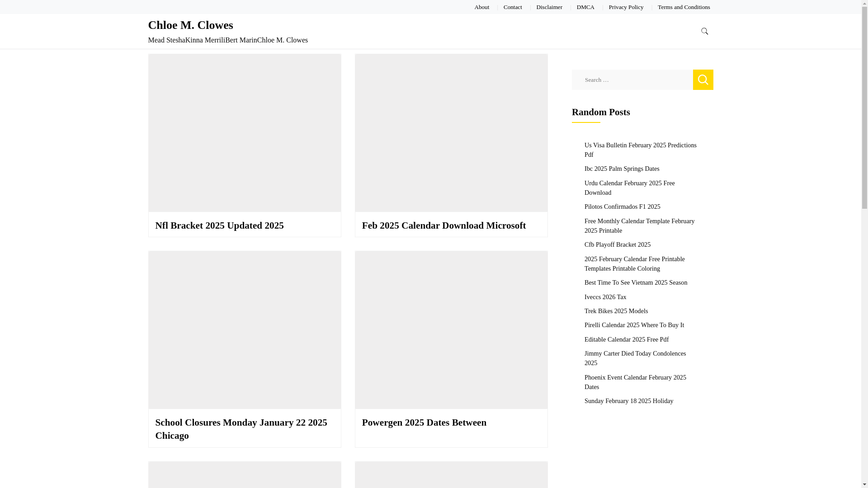Screen dimensions: 868x488
Task: Open the Contact menu item
Action: (513, 7)
